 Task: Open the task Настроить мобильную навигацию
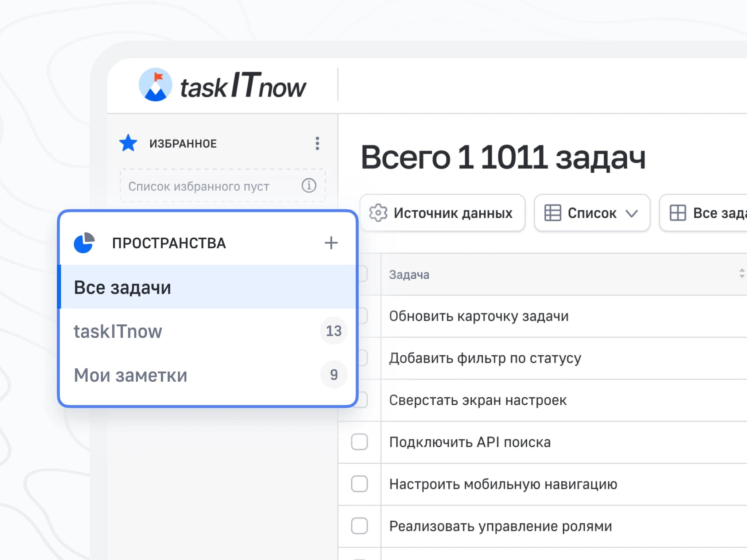(503, 484)
